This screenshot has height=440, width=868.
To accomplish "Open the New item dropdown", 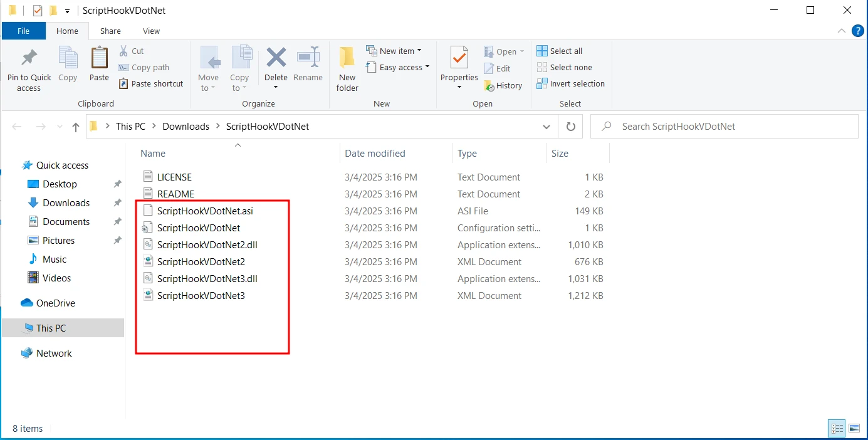I will click(394, 51).
